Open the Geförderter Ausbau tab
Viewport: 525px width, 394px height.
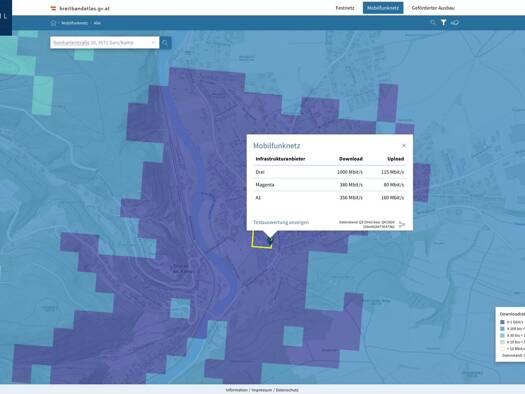433,8
